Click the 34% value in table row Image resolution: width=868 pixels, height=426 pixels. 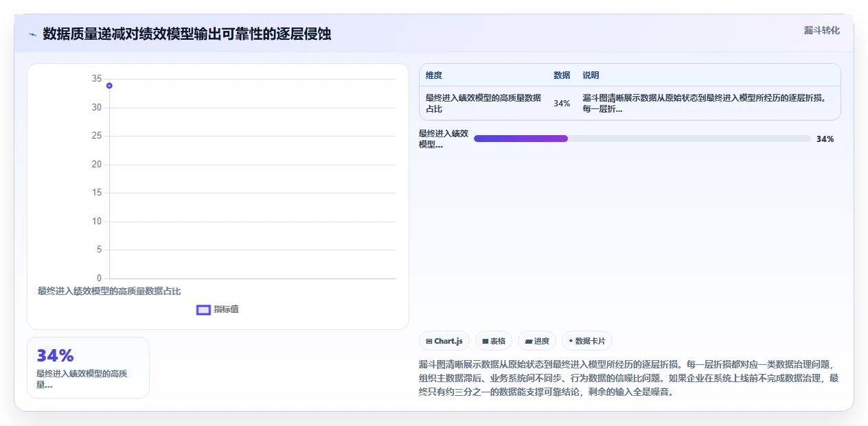(x=562, y=104)
